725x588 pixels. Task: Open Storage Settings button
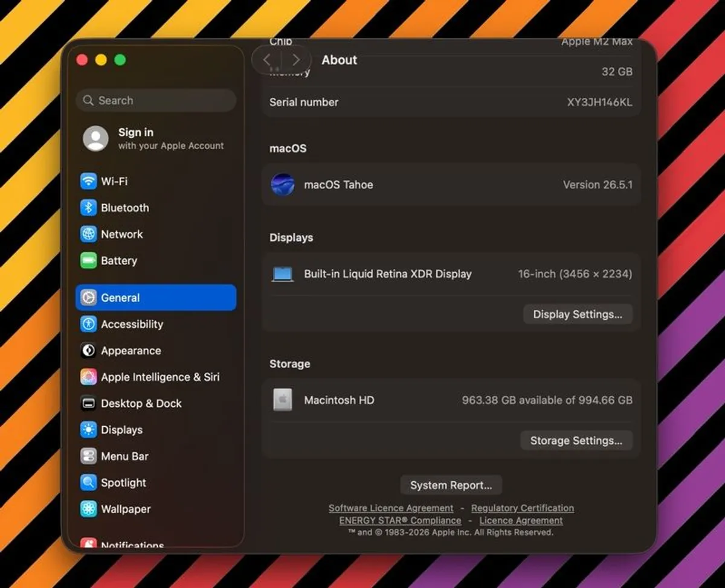(576, 441)
